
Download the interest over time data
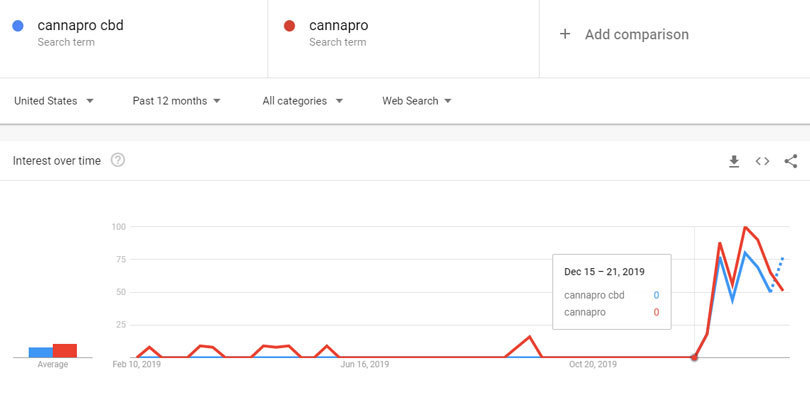734,162
